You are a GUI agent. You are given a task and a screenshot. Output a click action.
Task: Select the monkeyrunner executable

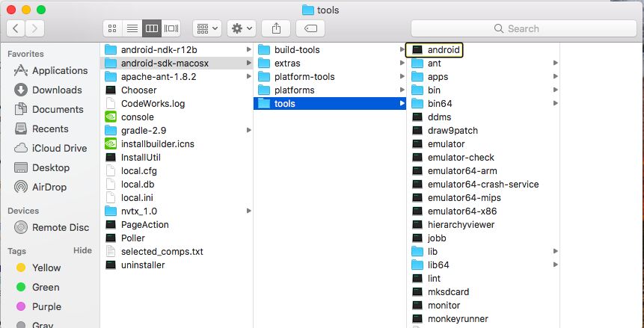450,319
